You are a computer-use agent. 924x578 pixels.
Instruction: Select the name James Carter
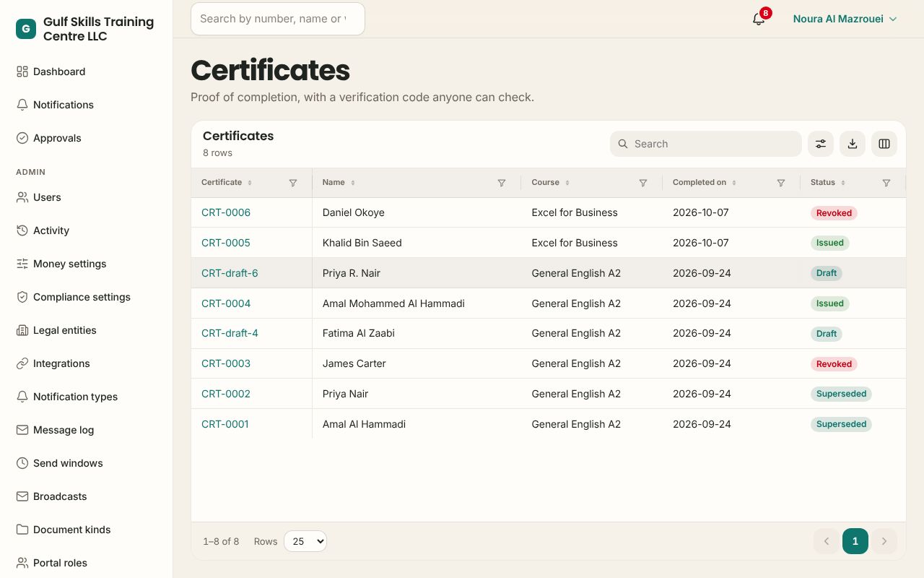[x=354, y=363]
